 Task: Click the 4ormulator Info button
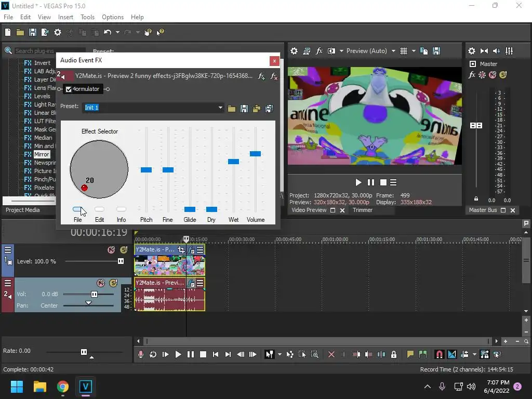point(121,209)
